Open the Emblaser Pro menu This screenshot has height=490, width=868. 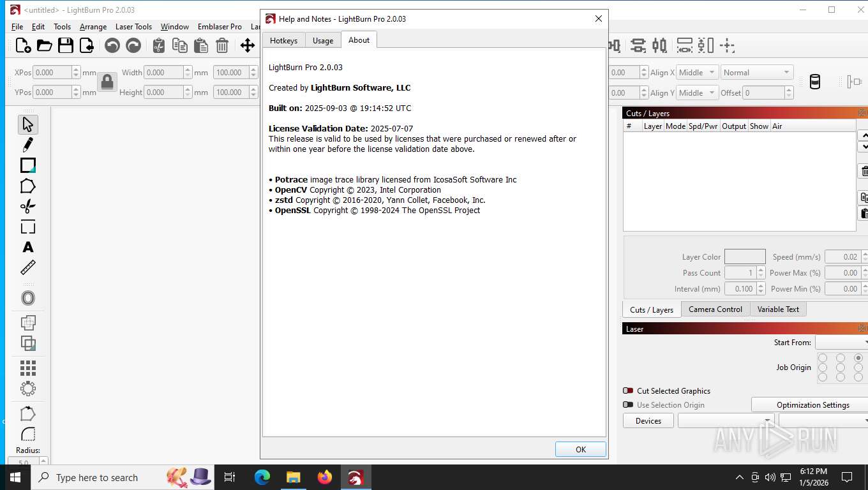[x=220, y=26]
